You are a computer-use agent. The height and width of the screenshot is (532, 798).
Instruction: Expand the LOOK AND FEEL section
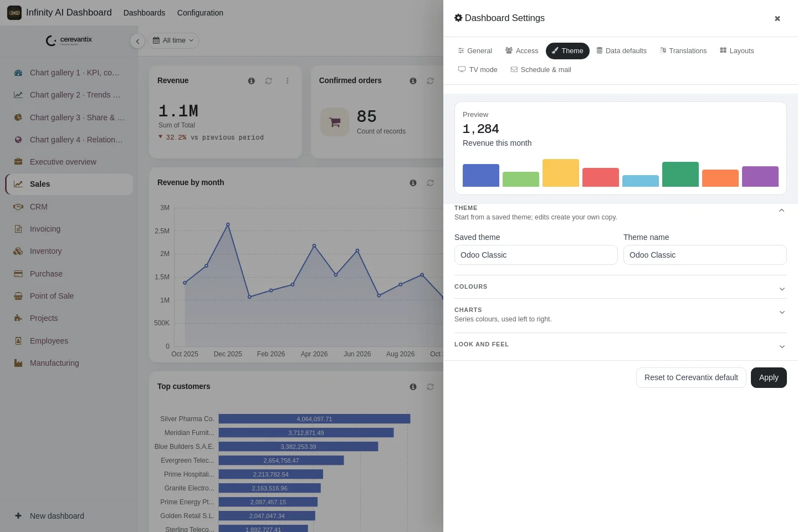(x=621, y=345)
